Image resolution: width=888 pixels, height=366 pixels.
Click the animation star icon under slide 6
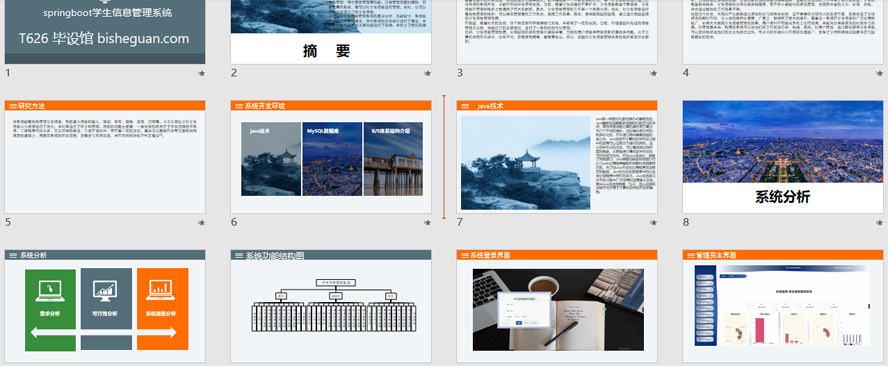(428, 223)
